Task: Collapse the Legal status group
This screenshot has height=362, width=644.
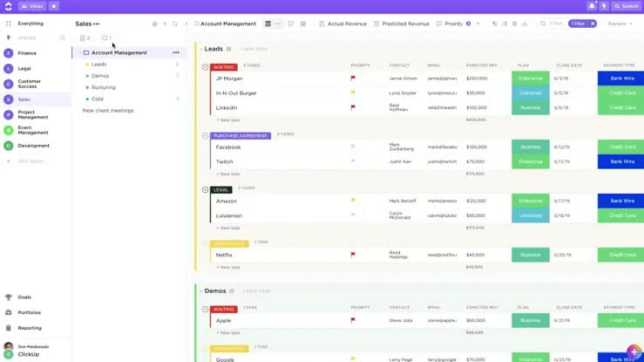Action: point(206,189)
